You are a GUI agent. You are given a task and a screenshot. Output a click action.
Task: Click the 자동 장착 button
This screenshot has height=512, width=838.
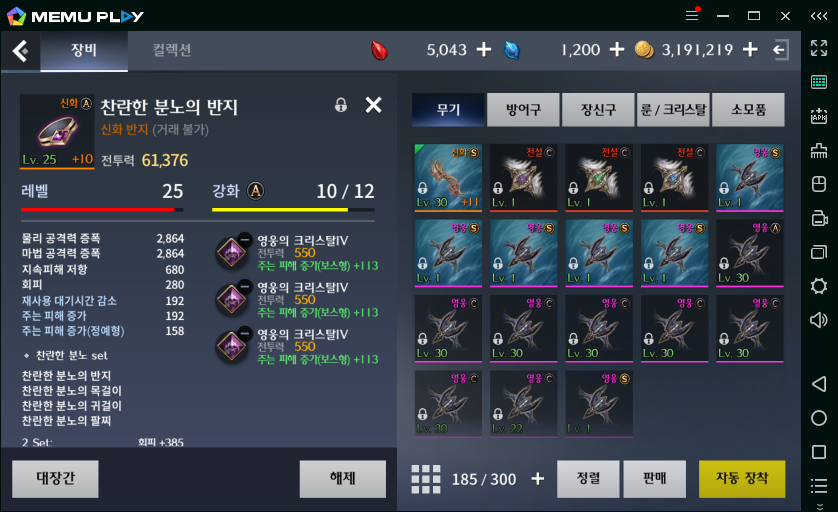742,479
